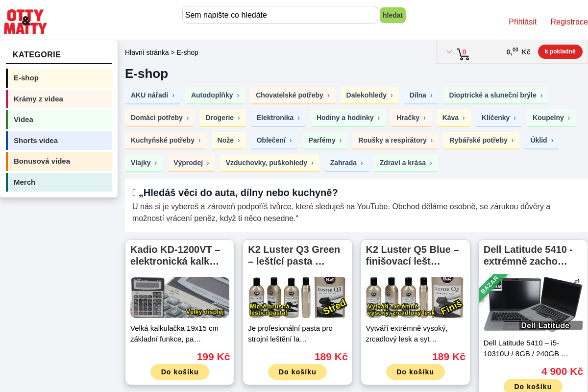Open Roušky a respirátory category
The height and width of the screenshot is (392, 588).
coord(395,140)
